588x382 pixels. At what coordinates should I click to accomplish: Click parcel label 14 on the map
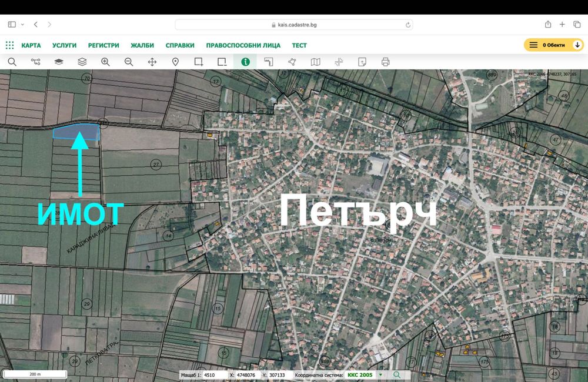tap(168, 236)
